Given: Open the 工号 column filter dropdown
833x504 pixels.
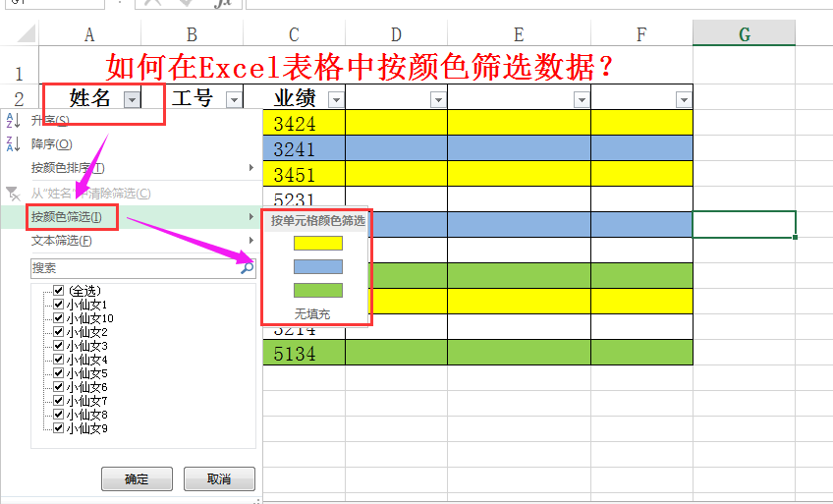Looking at the screenshot, I should 234,99.
